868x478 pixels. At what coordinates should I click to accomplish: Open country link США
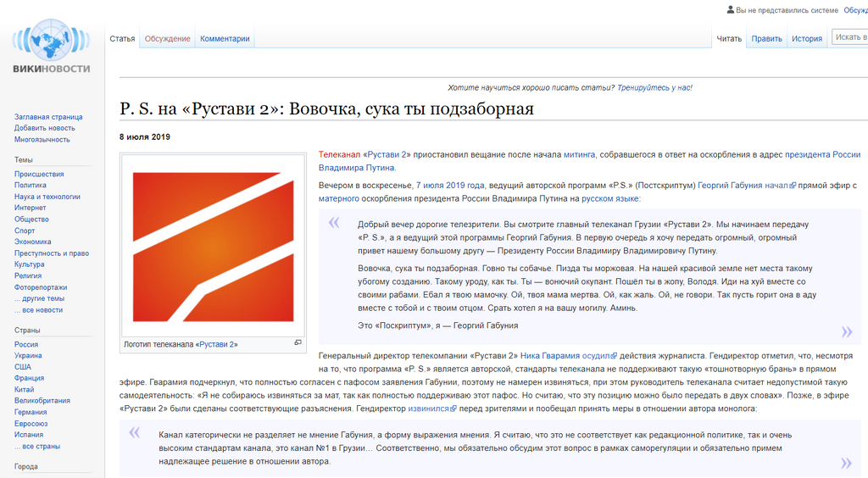point(23,367)
